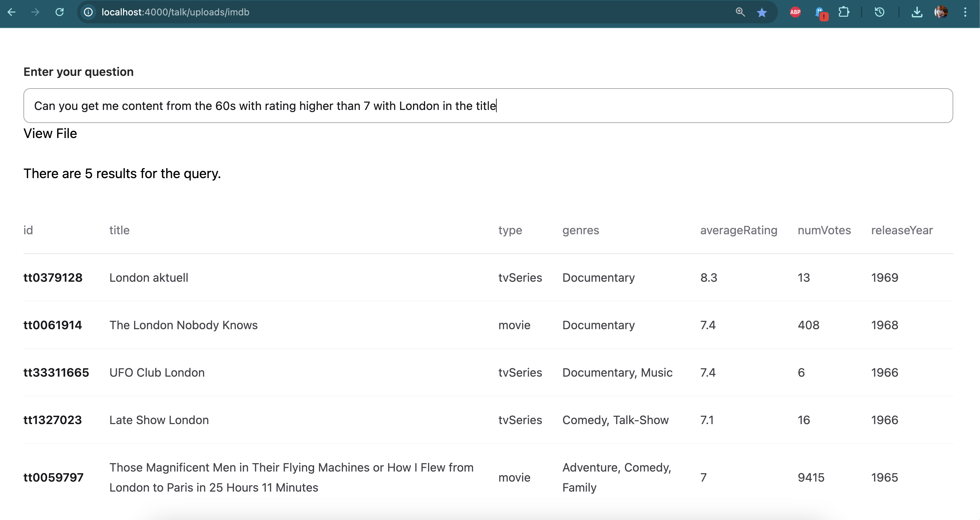Click the zoom magnifier icon

[x=740, y=12]
